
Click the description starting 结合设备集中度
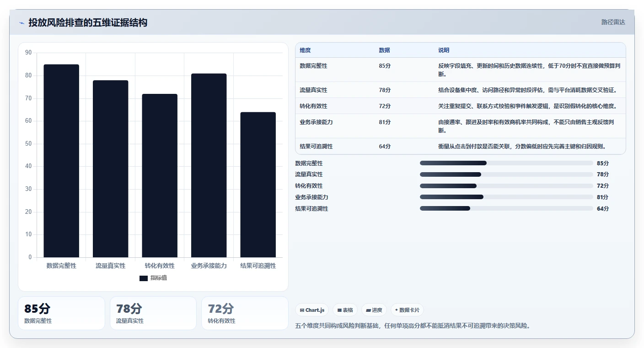(528, 90)
